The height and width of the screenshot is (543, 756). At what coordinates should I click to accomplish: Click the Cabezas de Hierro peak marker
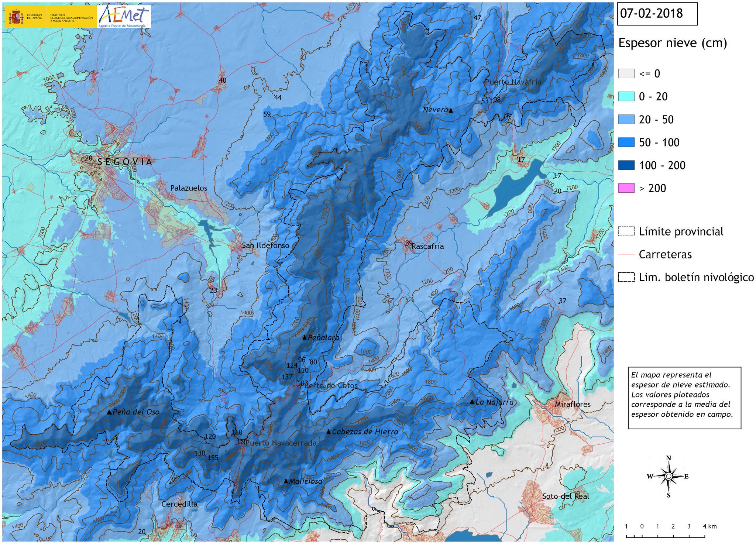tap(329, 431)
